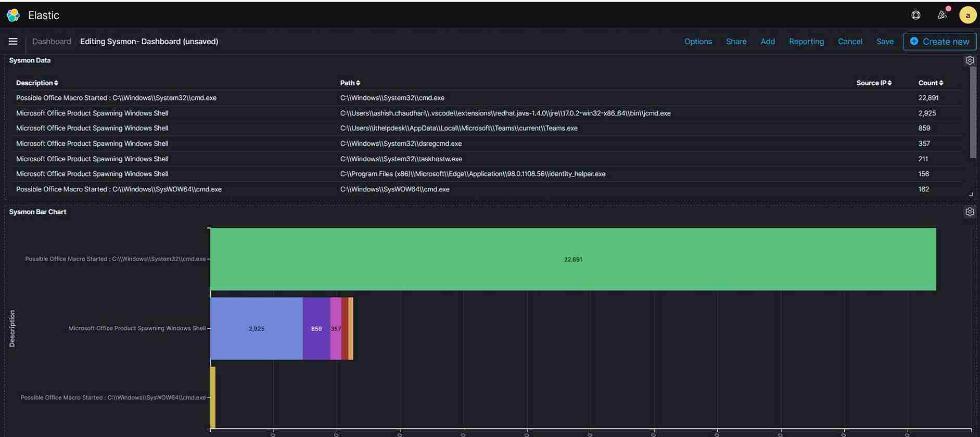Toggle the hamburger navigation menu
Image resolution: width=980 pixels, height=437 pixels.
tap(13, 41)
